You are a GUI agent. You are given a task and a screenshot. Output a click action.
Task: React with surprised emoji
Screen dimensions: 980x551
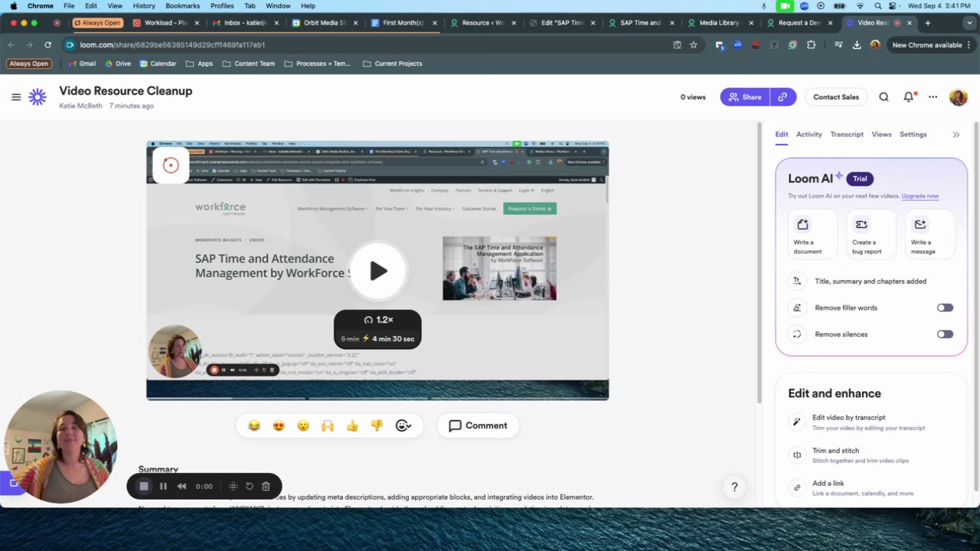click(x=303, y=425)
